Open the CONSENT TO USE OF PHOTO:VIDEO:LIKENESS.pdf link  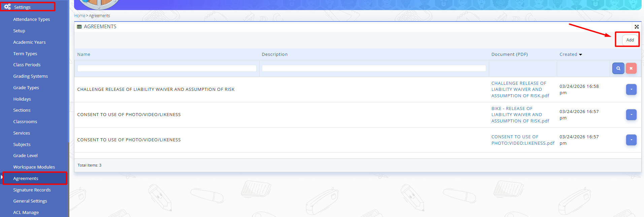pos(522,140)
